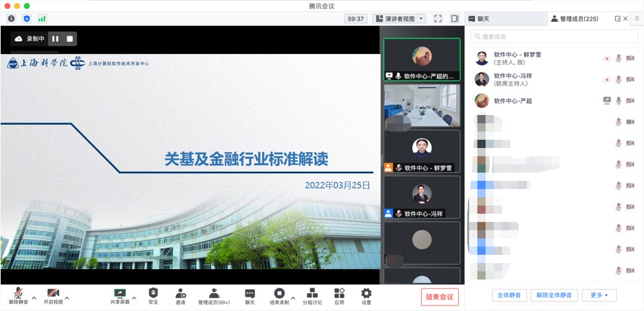Image resolution: width=644 pixels, height=311 pixels.
Task: Click the 搜索成员 search field
Action: pos(554,36)
